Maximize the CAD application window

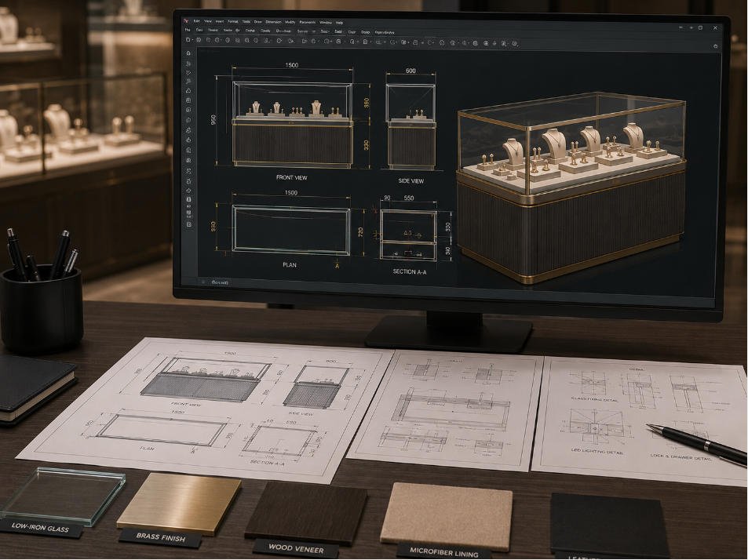pos(700,27)
